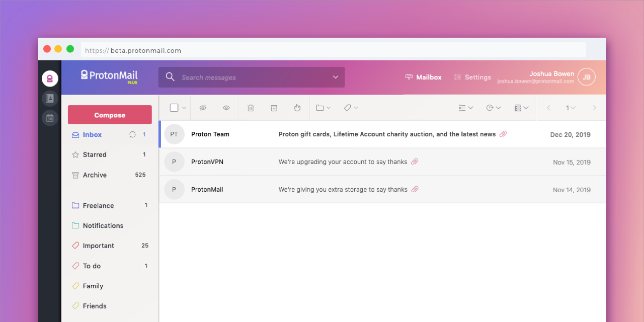The width and height of the screenshot is (644, 322).
Task: Open the Freelance folder
Action: click(x=98, y=205)
